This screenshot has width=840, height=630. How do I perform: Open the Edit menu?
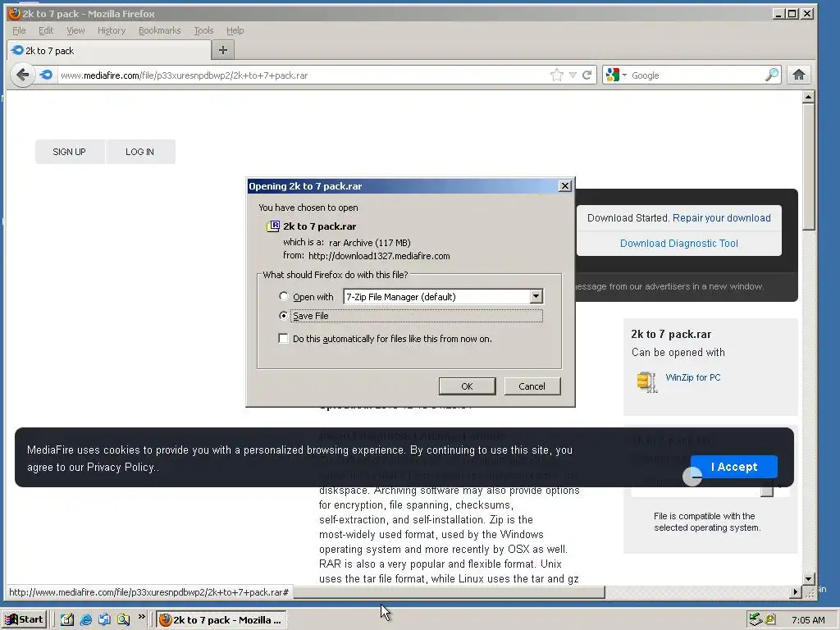[x=46, y=30]
